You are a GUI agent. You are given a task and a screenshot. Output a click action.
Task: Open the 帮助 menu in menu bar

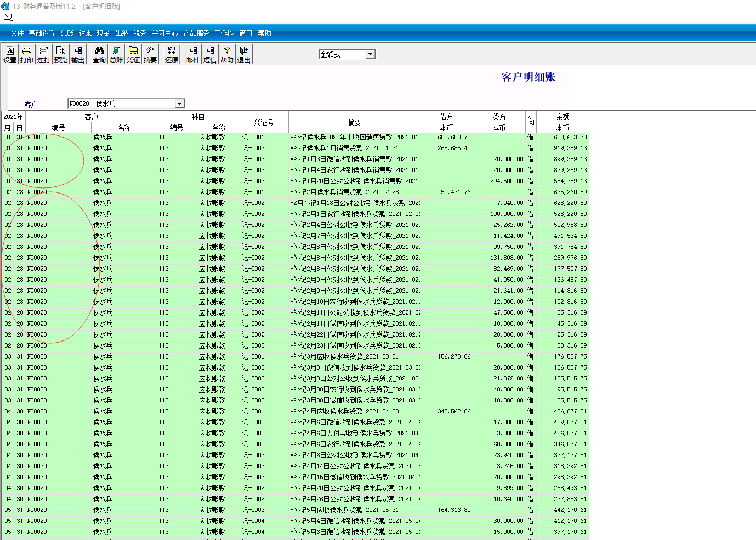pos(264,33)
